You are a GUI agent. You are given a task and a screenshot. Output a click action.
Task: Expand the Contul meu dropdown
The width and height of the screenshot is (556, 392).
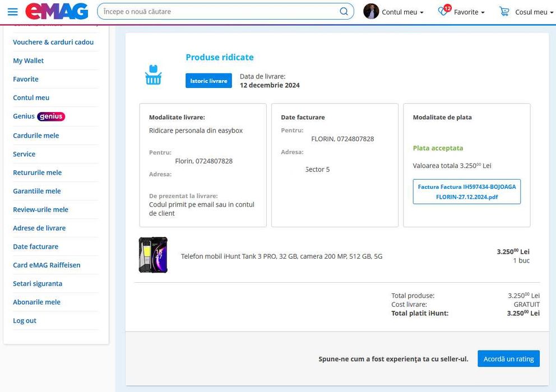(402, 12)
